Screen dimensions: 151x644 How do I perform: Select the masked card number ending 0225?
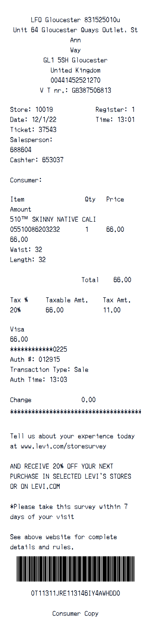click(39, 349)
